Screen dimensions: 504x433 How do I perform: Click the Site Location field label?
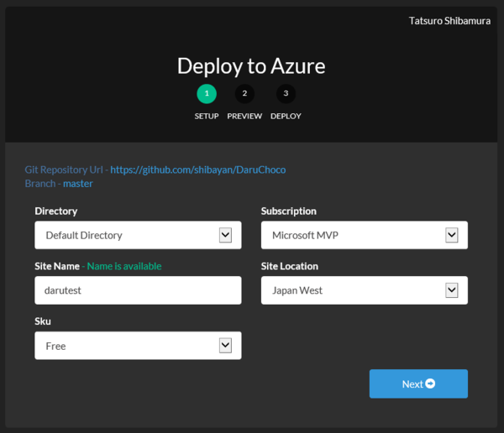click(290, 266)
